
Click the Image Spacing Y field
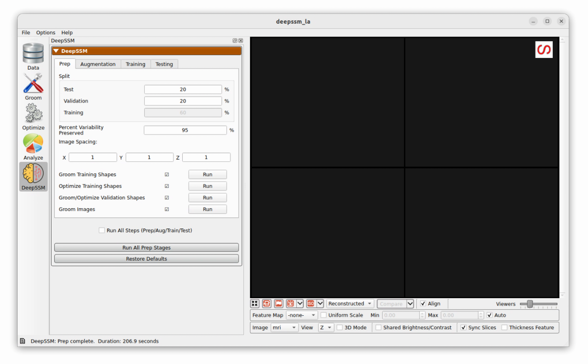click(x=150, y=157)
